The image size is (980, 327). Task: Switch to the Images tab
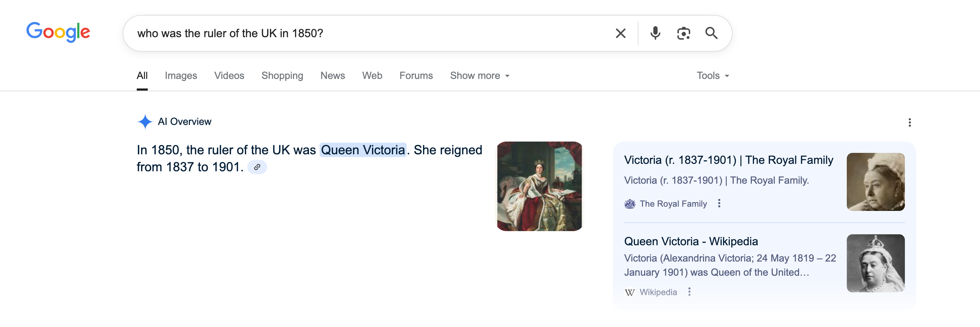(181, 76)
